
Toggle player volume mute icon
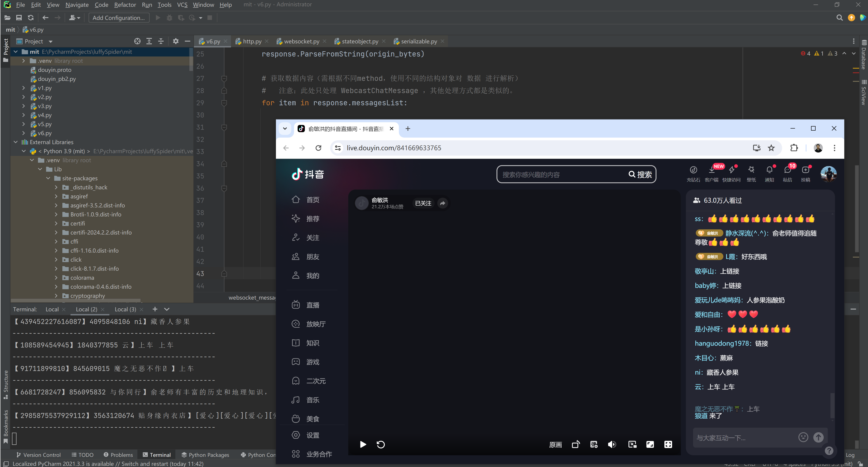[612, 444]
